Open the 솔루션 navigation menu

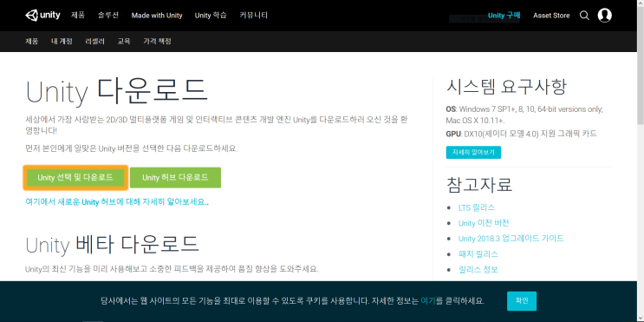click(108, 16)
